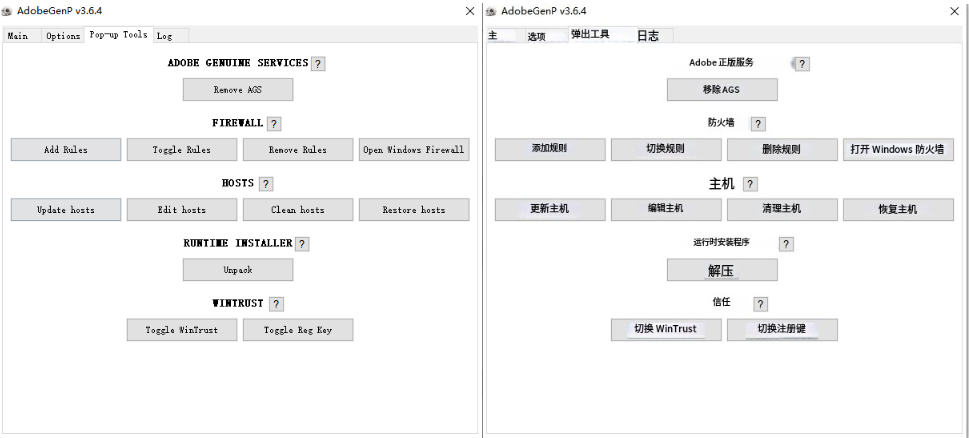Open WINTRUST help question mark icon
This screenshot has height=438, width=969.
[x=276, y=304]
